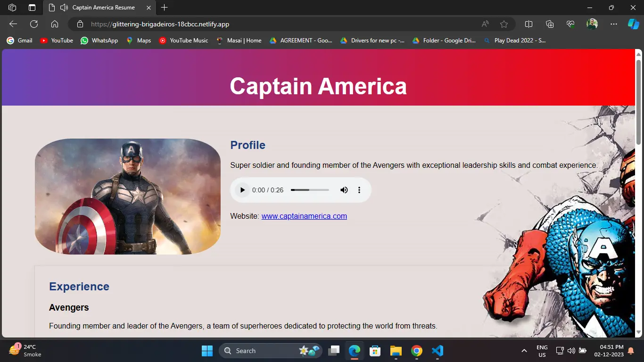Open the Copilot sidebar

point(633,24)
